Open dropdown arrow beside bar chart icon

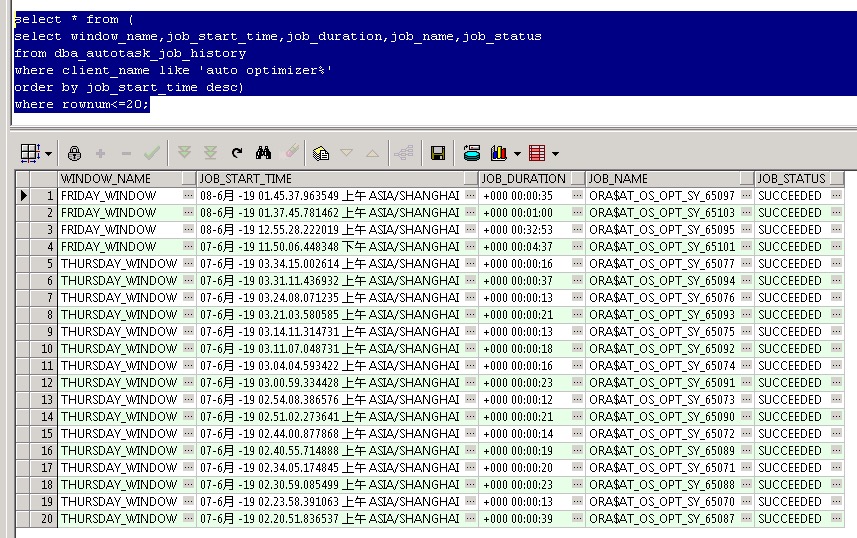pyautogui.click(x=517, y=154)
